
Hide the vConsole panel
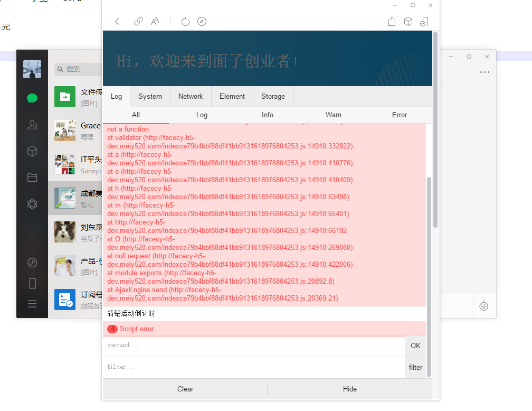pyautogui.click(x=349, y=389)
